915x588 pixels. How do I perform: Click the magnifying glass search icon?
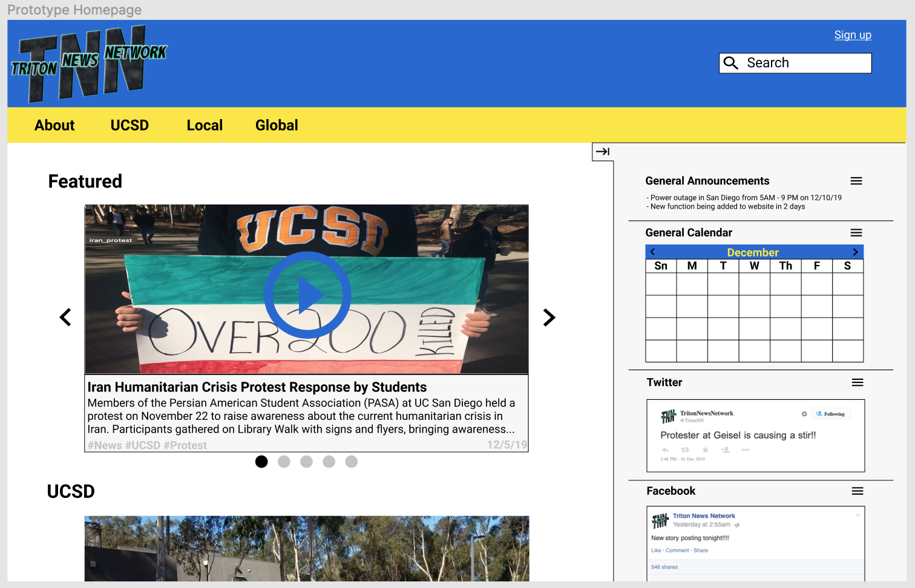(x=731, y=63)
